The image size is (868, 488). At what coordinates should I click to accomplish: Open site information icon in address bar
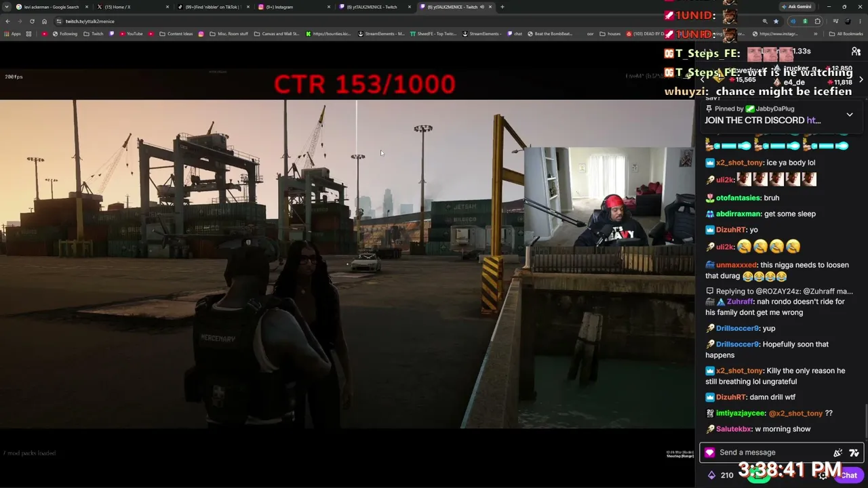click(58, 21)
